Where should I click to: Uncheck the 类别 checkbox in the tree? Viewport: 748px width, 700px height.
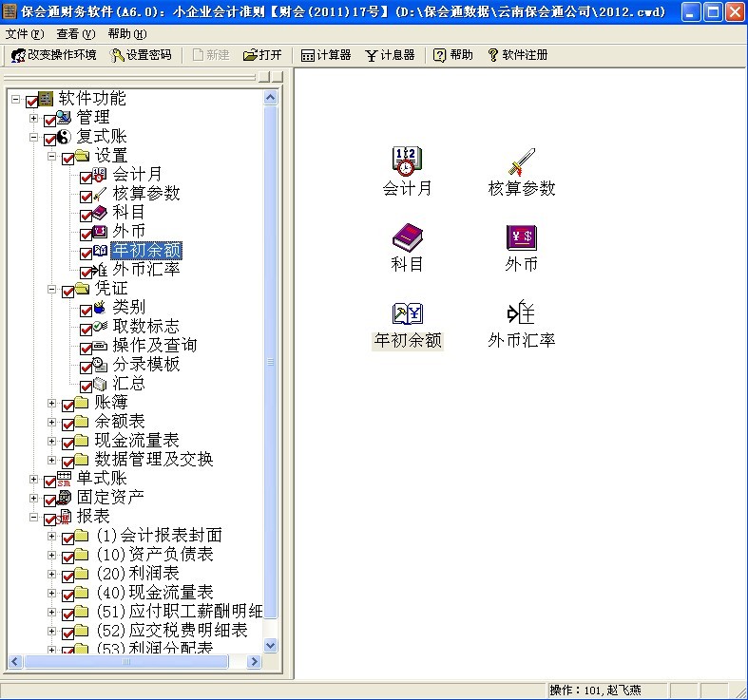point(86,310)
